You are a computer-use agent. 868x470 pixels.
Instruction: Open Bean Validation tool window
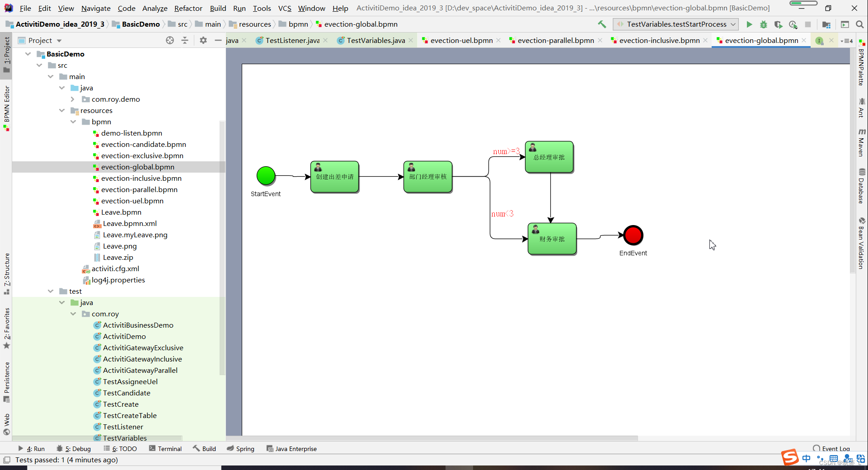tap(862, 243)
